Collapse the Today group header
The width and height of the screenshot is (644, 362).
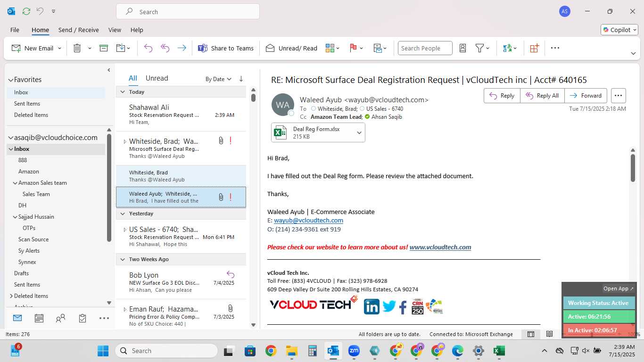coord(123,92)
